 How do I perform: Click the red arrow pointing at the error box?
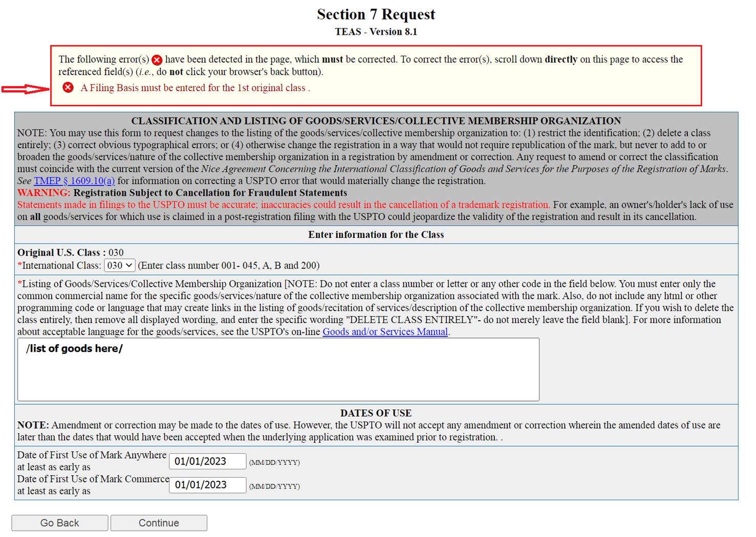tap(25, 89)
